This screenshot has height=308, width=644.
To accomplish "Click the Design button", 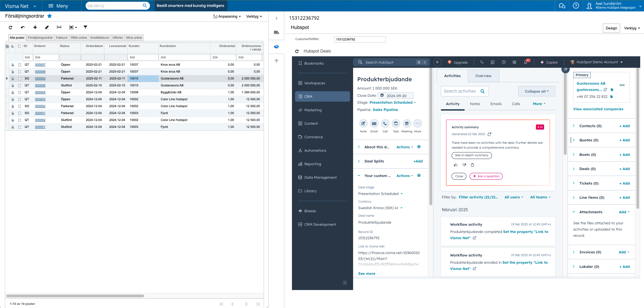I will coord(611,28).
